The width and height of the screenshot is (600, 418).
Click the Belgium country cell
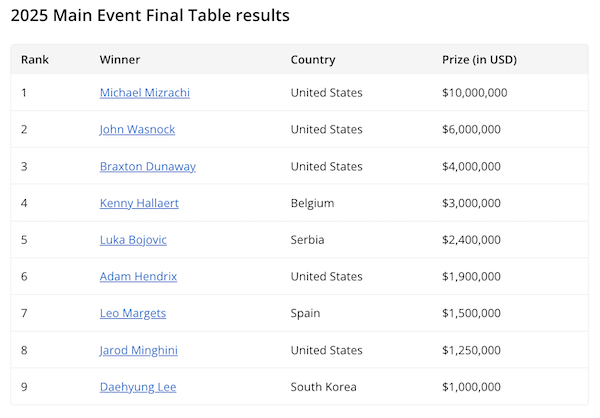tap(312, 203)
